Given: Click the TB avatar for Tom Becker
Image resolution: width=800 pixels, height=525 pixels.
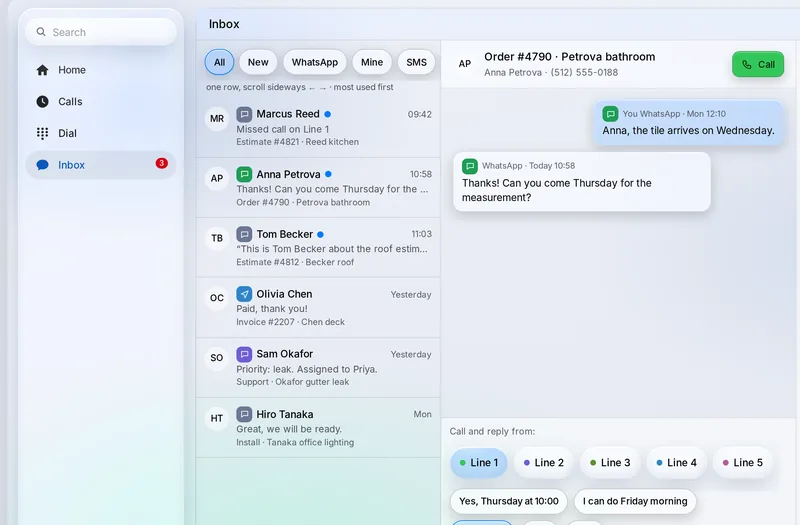Looking at the screenshot, I should point(217,238).
